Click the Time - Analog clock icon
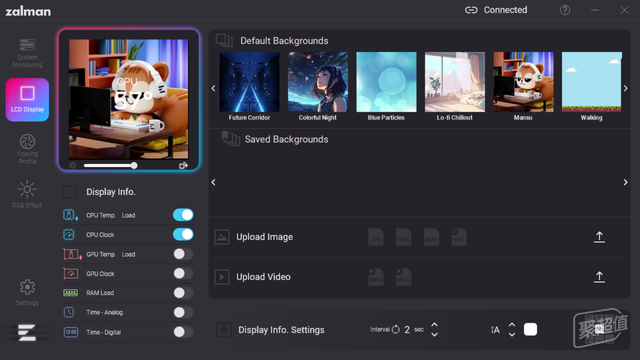This screenshot has height=360, width=640. (69, 312)
